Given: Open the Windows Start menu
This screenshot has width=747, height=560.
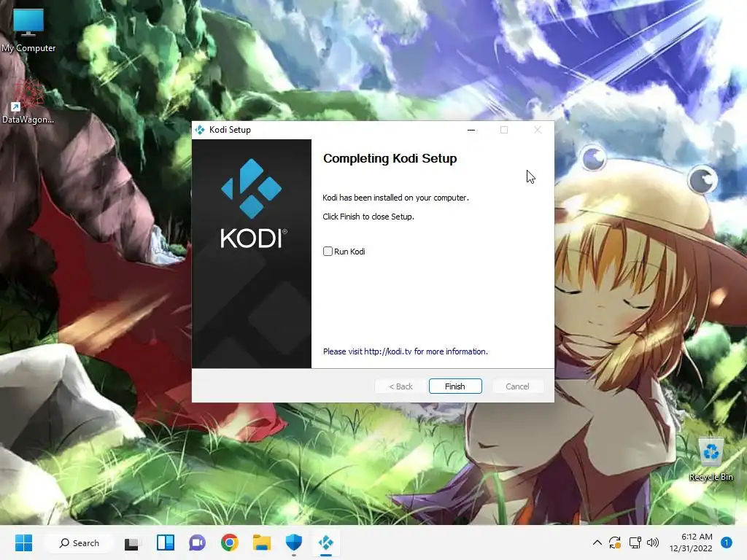Looking at the screenshot, I should point(23,542).
